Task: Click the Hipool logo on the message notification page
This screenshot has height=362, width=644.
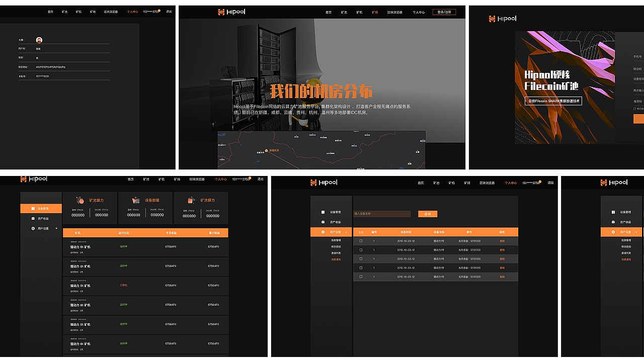Action: tap(324, 183)
